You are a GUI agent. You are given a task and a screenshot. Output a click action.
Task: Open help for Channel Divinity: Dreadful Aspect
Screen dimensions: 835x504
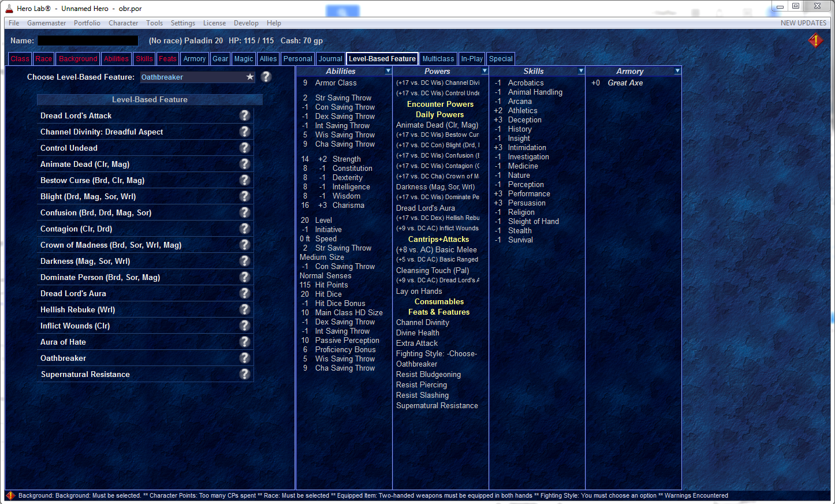245,132
